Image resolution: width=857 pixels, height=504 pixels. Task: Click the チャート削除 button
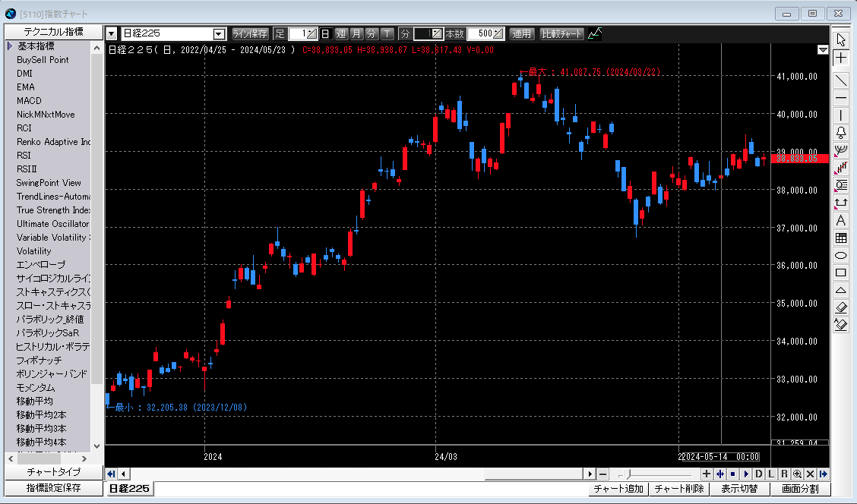click(679, 489)
